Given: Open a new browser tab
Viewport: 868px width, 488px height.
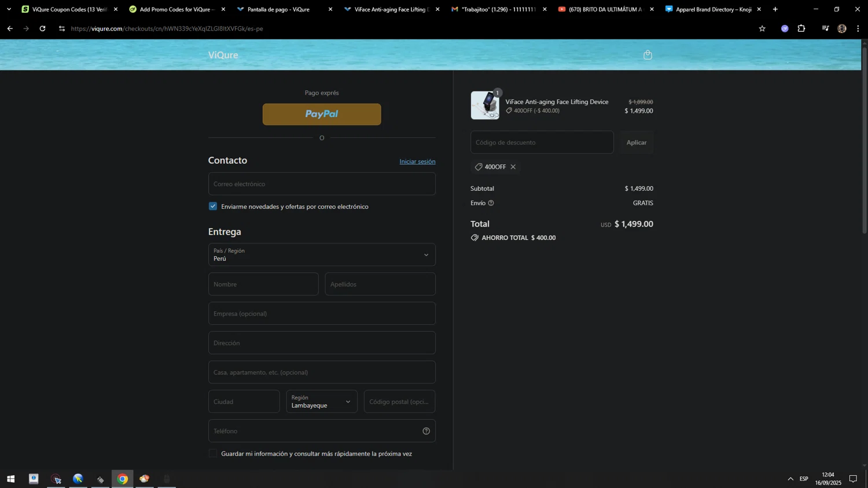Looking at the screenshot, I should tap(775, 9).
